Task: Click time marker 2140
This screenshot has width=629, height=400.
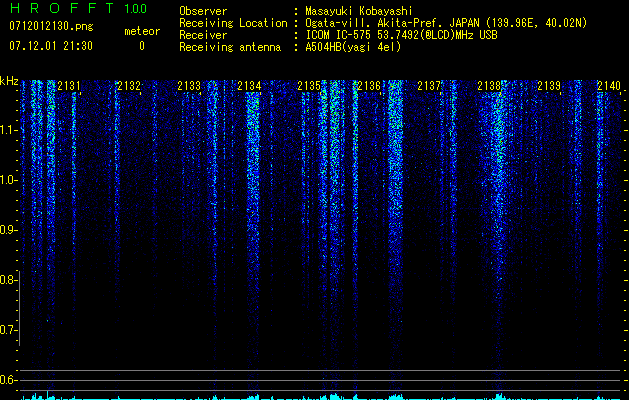Action: [609, 85]
